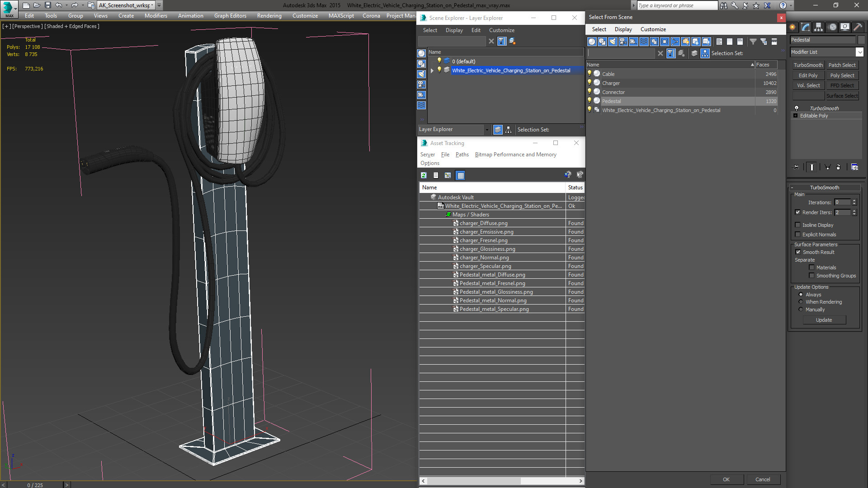The height and width of the screenshot is (488, 868).
Task: Open the Rendering menu
Action: coord(269,16)
